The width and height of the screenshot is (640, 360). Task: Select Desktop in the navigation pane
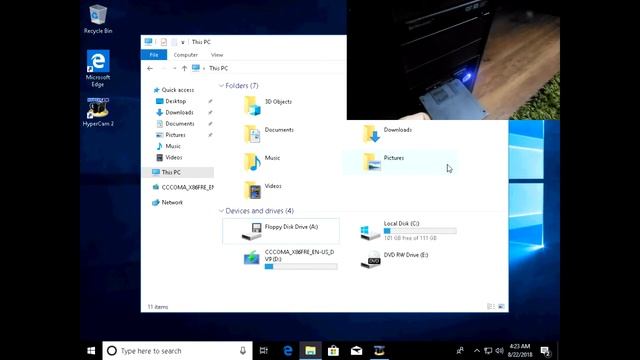pyautogui.click(x=176, y=101)
